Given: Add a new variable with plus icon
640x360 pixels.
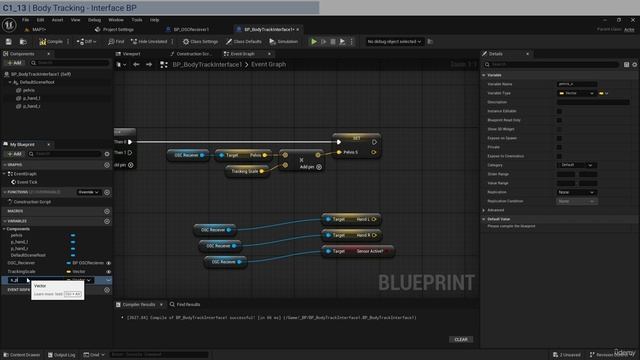Looking at the screenshot, I should (x=107, y=221).
